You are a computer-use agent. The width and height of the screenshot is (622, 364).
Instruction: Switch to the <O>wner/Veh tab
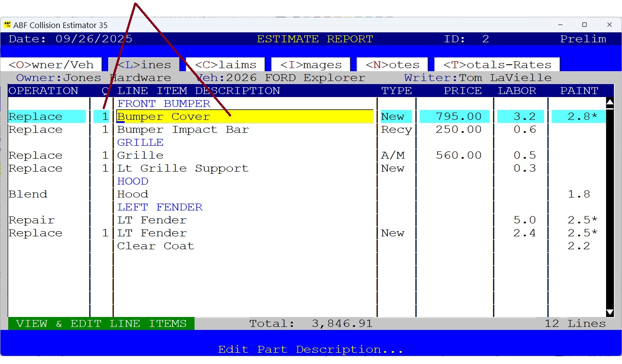click(x=50, y=64)
